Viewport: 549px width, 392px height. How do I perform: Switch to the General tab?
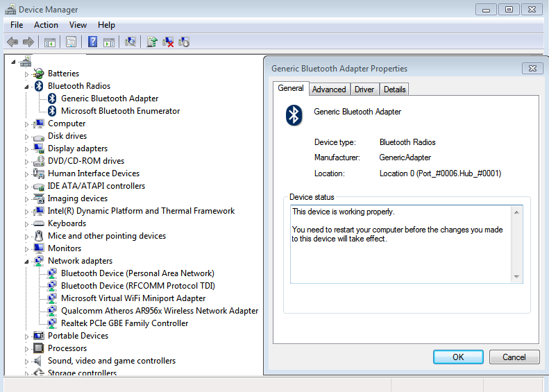coord(291,88)
